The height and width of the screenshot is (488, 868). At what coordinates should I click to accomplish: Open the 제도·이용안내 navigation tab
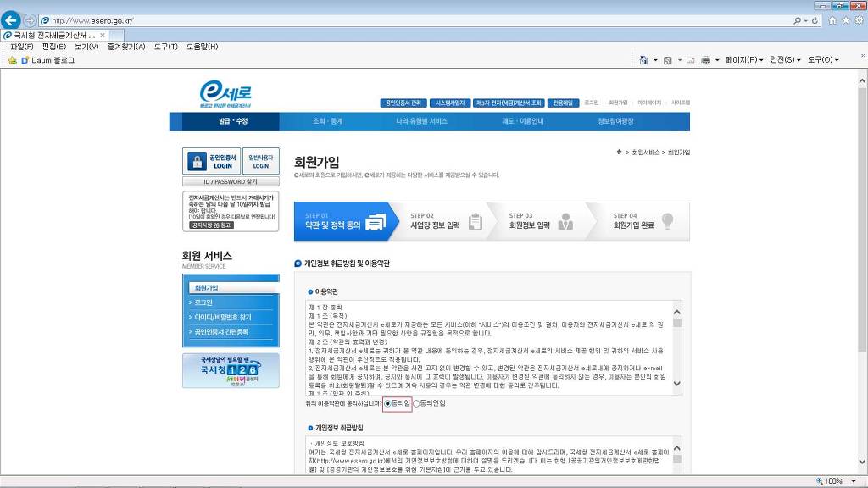tap(522, 121)
